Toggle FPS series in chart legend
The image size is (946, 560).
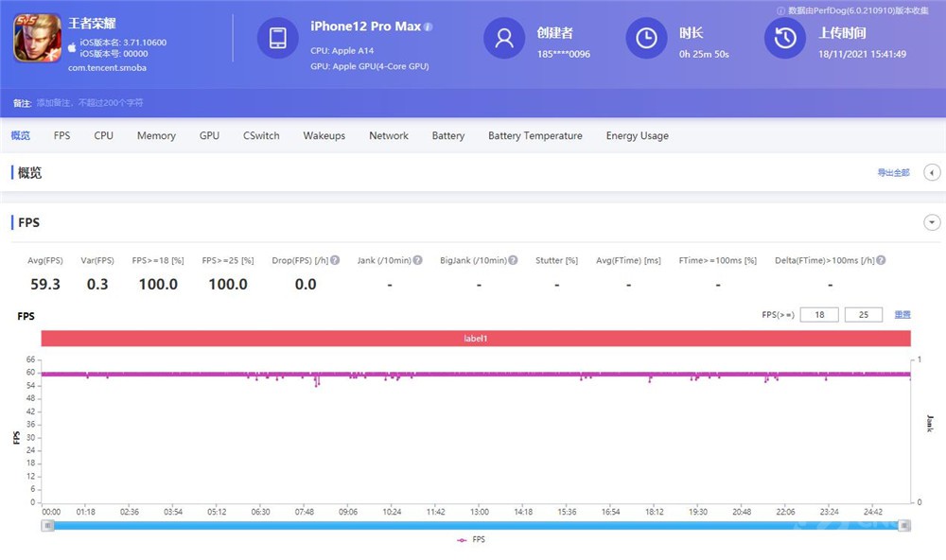(471, 539)
